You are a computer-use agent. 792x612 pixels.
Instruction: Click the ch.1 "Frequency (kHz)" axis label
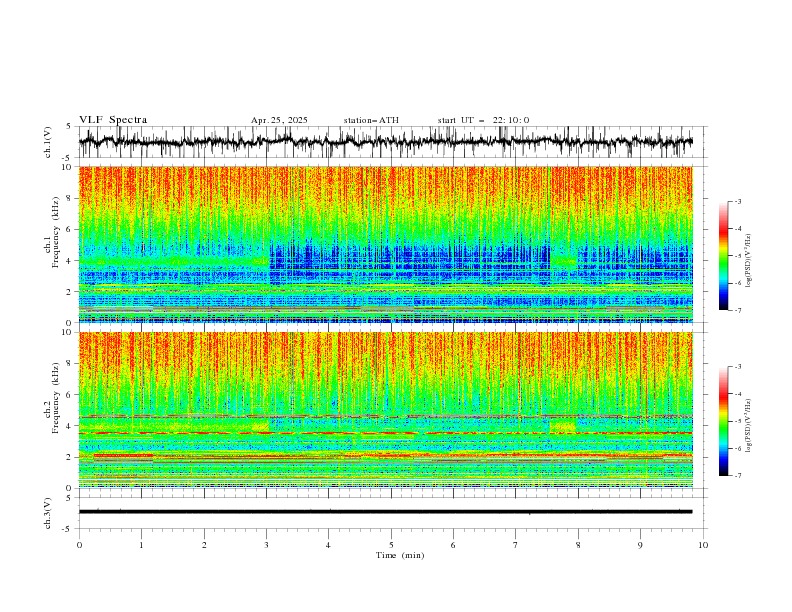pos(57,233)
